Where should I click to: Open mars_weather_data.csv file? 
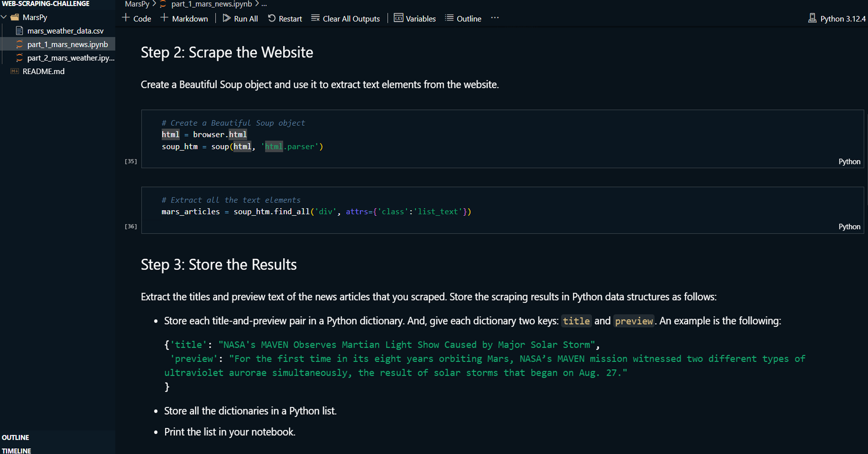coord(65,31)
